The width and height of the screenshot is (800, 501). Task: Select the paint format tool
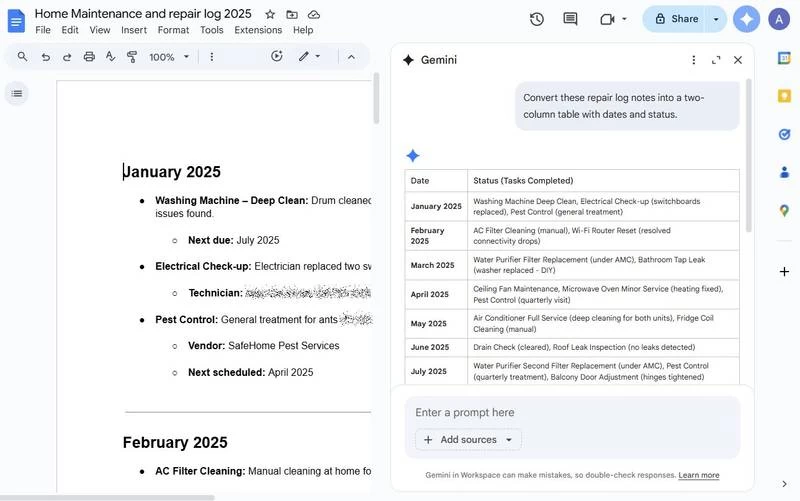point(132,57)
